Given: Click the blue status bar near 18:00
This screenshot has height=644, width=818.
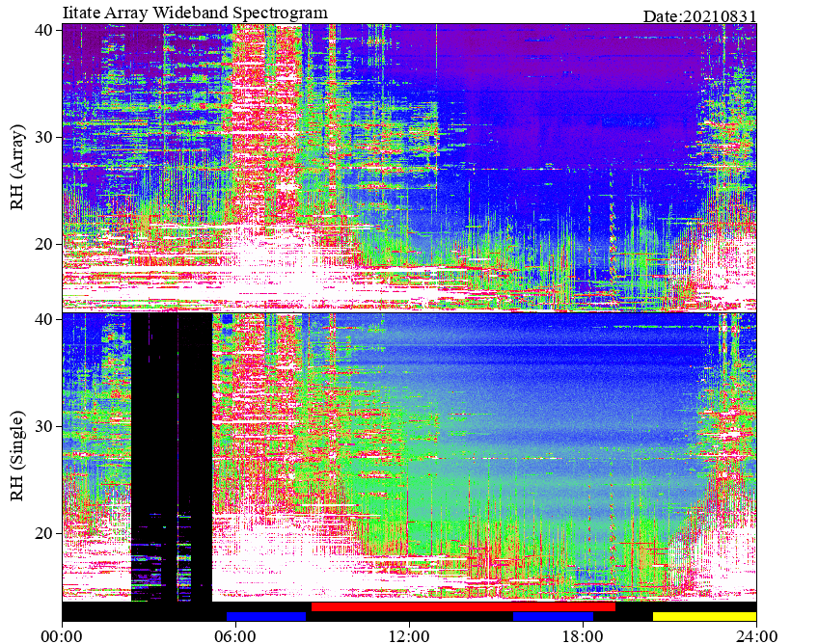Looking at the screenshot, I should point(553,616).
